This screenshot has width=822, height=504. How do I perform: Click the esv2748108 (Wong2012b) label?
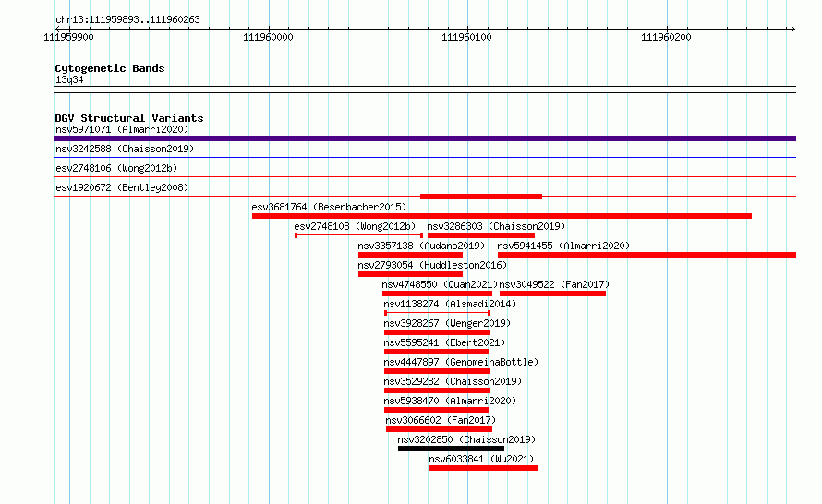pos(355,226)
